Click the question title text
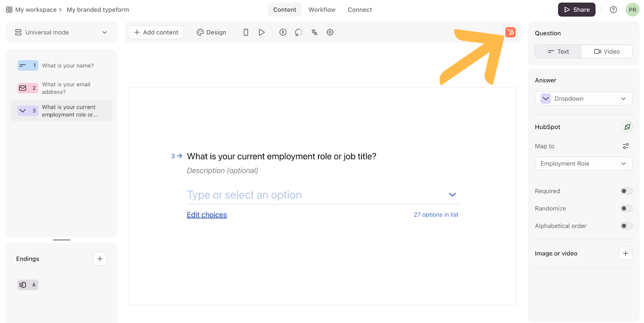The height and width of the screenshot is (323, 644). point(282,156)
